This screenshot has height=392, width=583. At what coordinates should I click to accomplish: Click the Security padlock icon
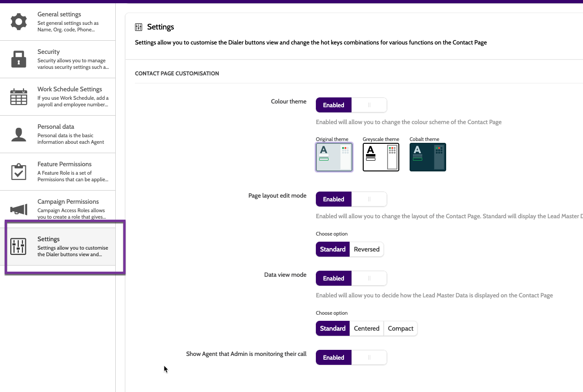[x=19, y=59]
